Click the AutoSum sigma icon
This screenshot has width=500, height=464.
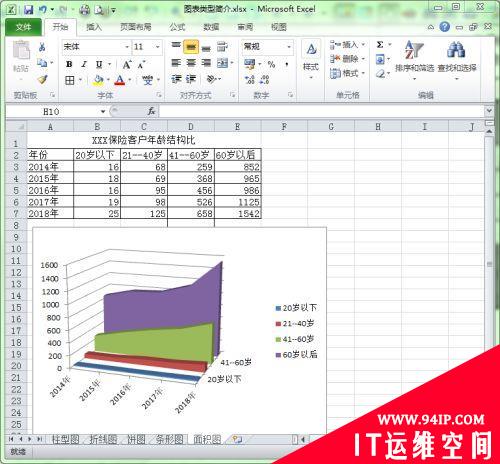(380, 45)
